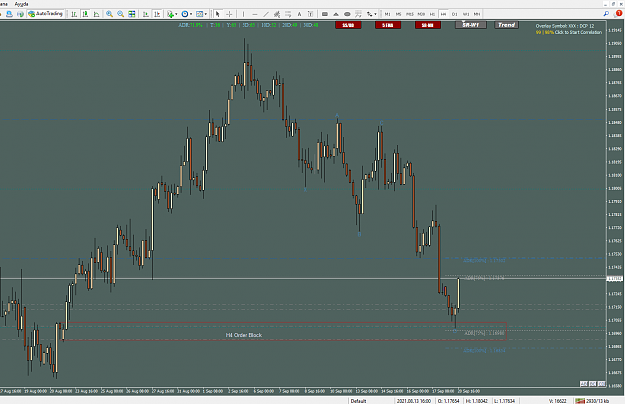Switch chart to line chart mode
Screen dimensions: 625x404
[x=96, y=14]
